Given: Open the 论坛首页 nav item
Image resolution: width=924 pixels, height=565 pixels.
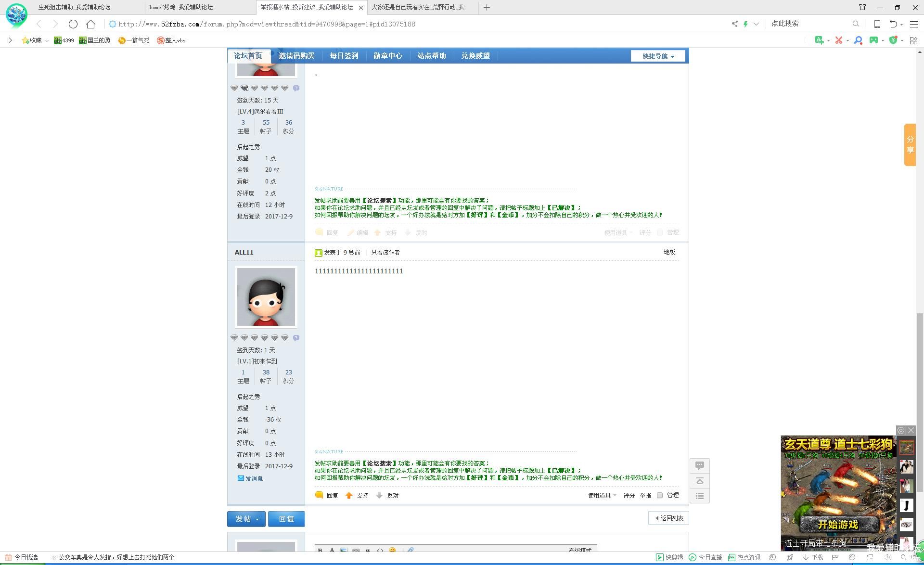Looking at the screenshot, I should (x=248, y=56).
